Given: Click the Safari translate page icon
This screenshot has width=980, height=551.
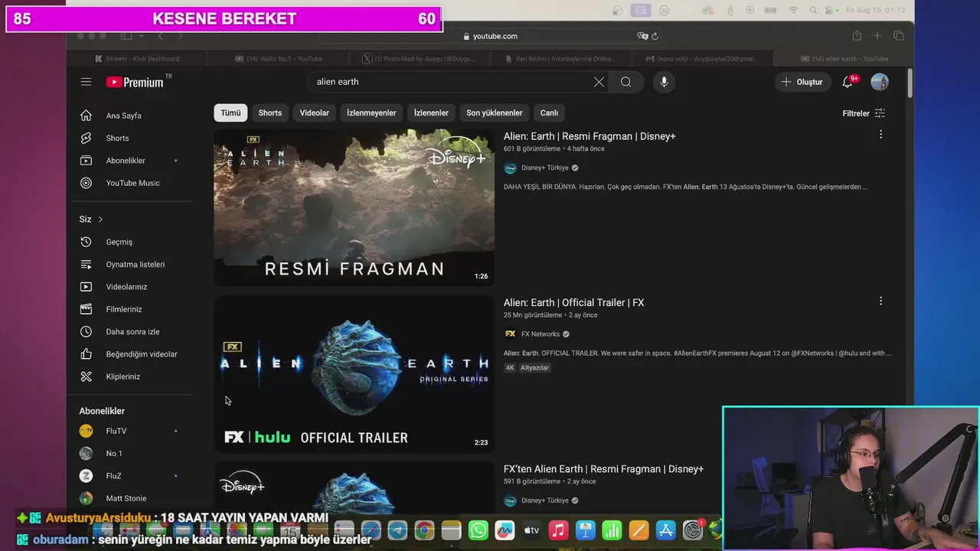Looking at the screenshot, I should [x=642, y=36].
